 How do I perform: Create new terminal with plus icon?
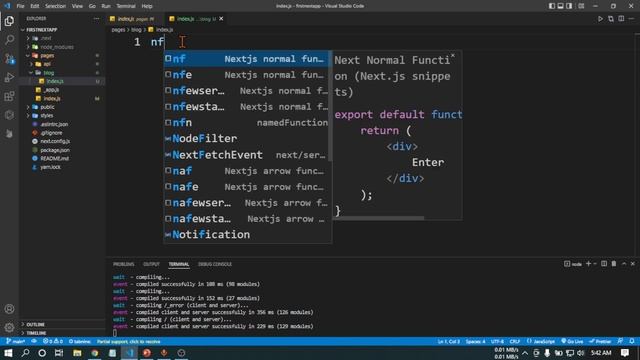pyautogui.click(x=588, y=264)
